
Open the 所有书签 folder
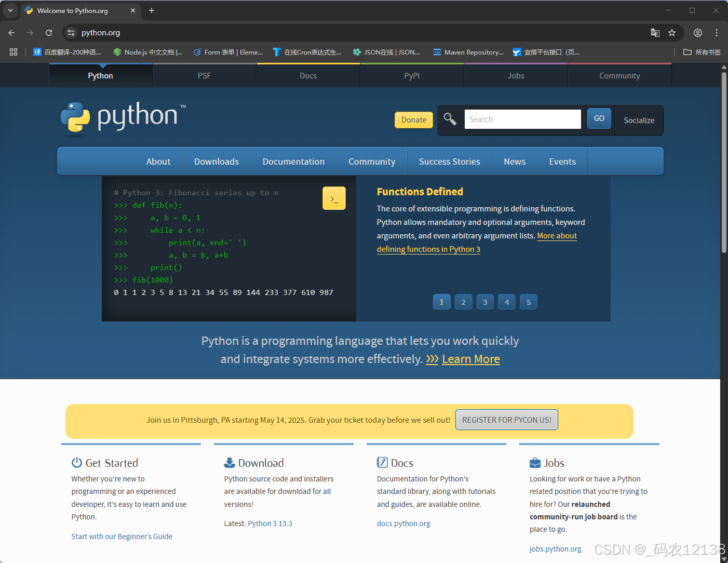pyautogui.click(x=702, y=52)
